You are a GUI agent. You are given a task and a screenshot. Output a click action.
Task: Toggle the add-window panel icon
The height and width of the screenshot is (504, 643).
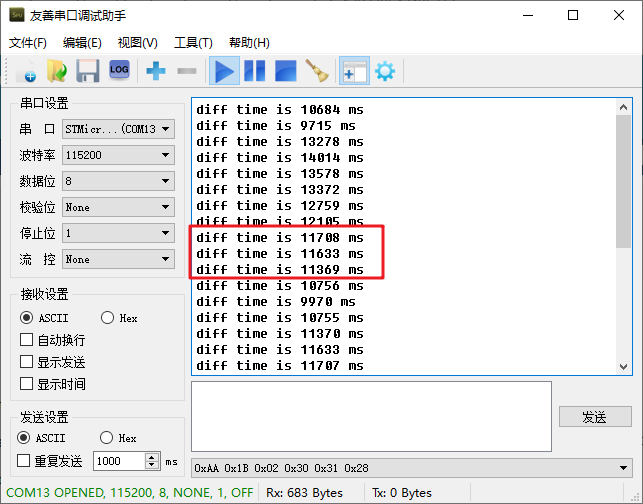tap(354, 71)
